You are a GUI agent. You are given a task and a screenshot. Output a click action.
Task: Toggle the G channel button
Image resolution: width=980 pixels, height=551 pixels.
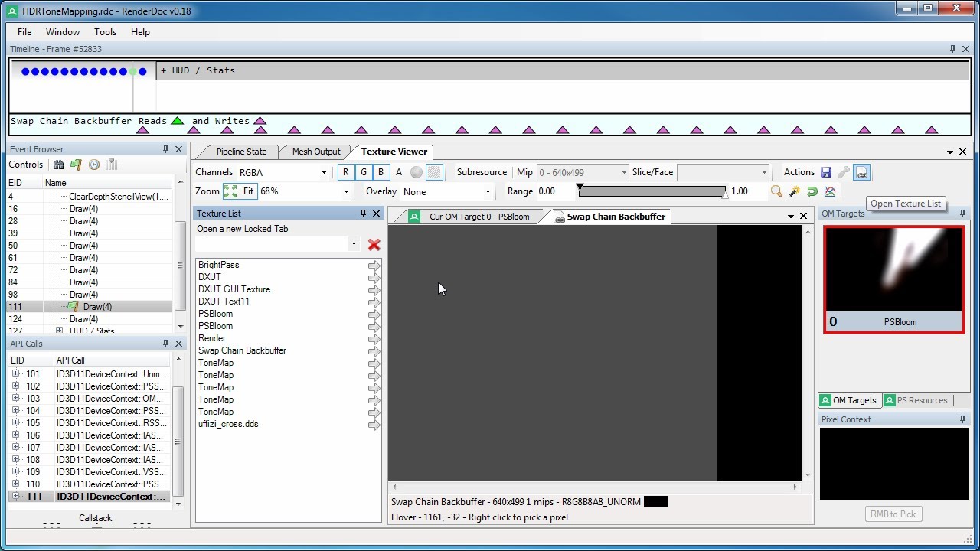(364, 172)
